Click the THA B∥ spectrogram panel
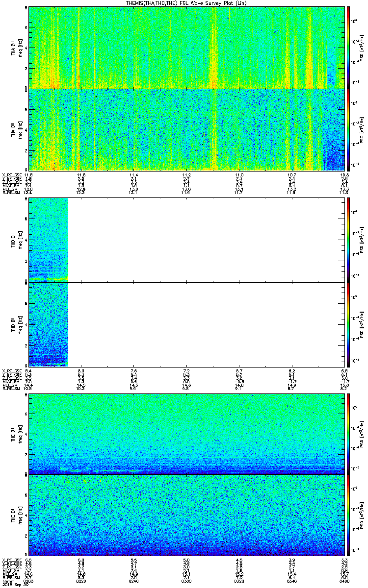 187,129
